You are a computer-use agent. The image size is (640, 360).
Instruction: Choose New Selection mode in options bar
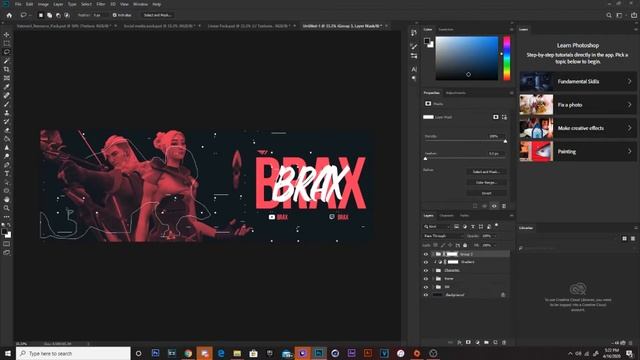click(x=40, y=15)
